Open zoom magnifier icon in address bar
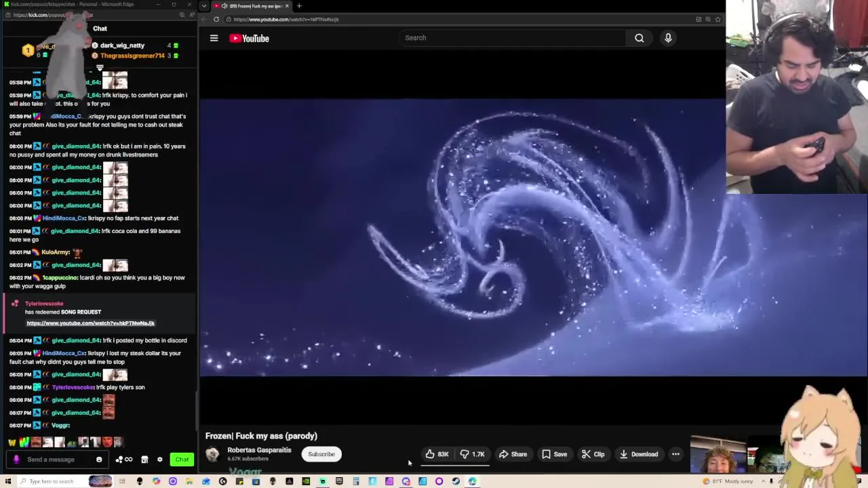The width and height of the screenshot is (868, 488). point(708,19)
